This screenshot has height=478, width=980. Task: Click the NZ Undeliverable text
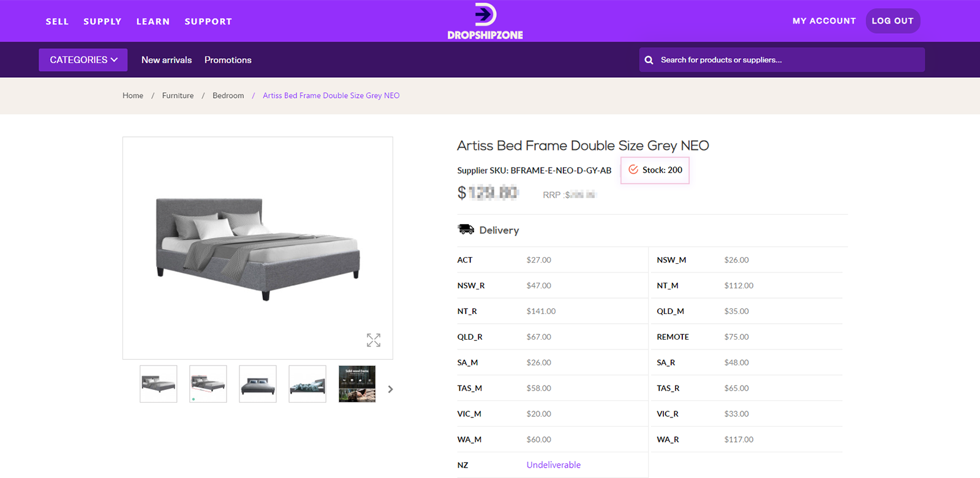tap(554, 465)
